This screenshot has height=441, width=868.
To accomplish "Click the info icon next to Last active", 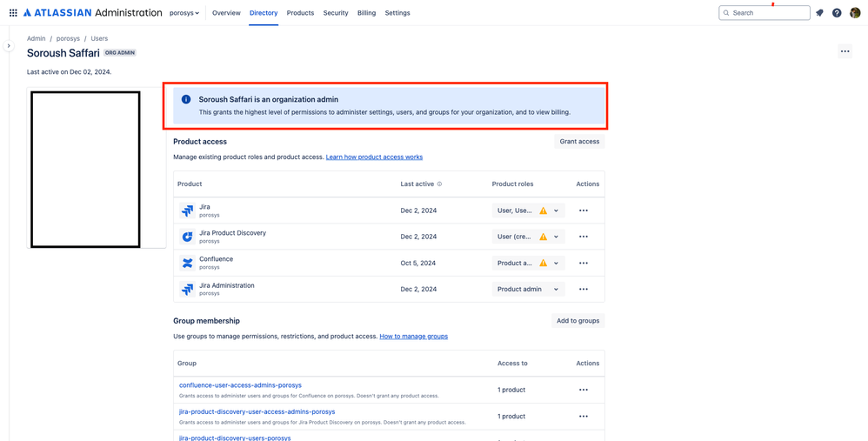I will 439,184.
